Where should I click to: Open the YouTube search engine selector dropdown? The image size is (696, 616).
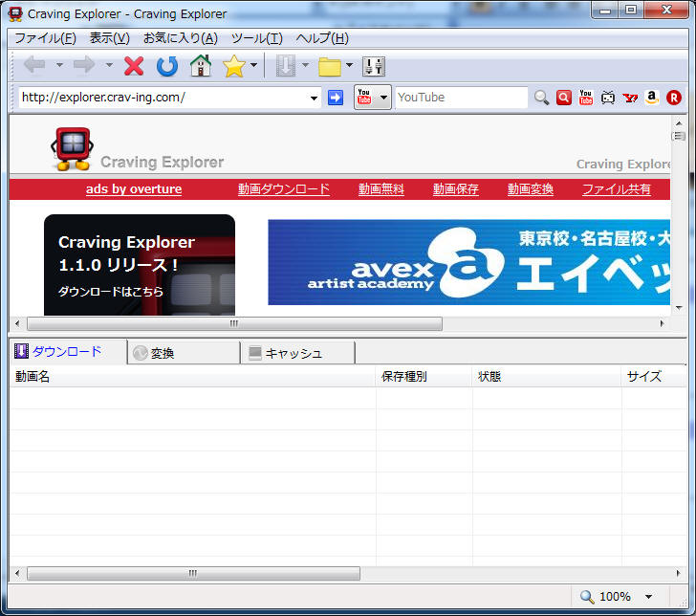[383, 98]
